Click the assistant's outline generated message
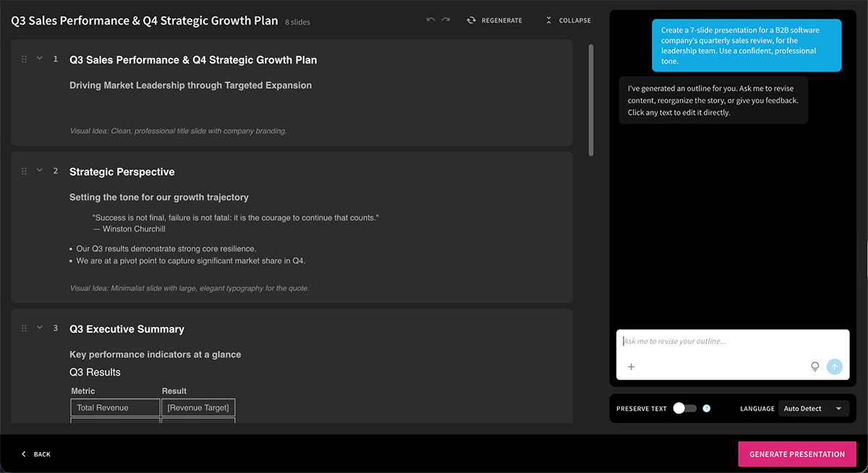The width and height of the screenshot is (868, 473). [x=713, y=101]
